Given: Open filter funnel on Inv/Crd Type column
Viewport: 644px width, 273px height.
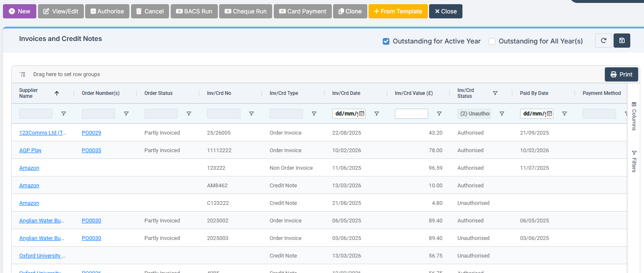Looking at the screenshot, I should pos(314,113).
